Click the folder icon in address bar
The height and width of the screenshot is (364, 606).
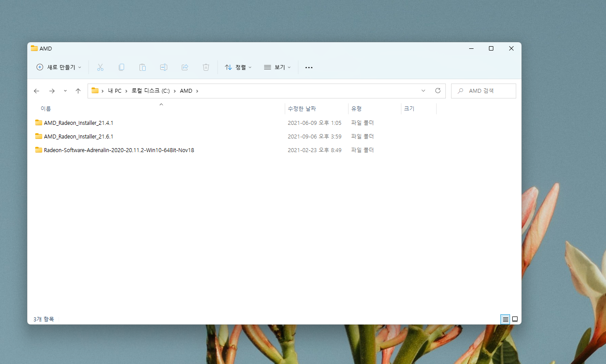click(95, 91)
